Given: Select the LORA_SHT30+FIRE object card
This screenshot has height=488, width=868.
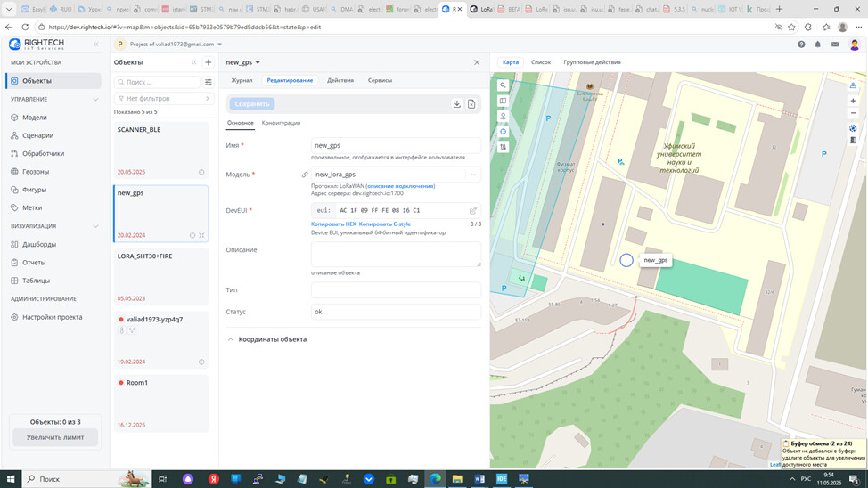Looking at the screenshot, I should (161, 277).
